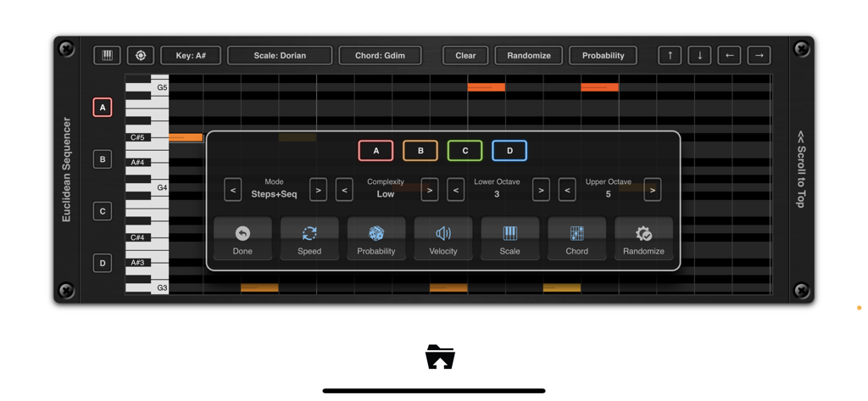Click the Low complexity value
This screenshot has height=401, width=868.
(x=386, y=194)
